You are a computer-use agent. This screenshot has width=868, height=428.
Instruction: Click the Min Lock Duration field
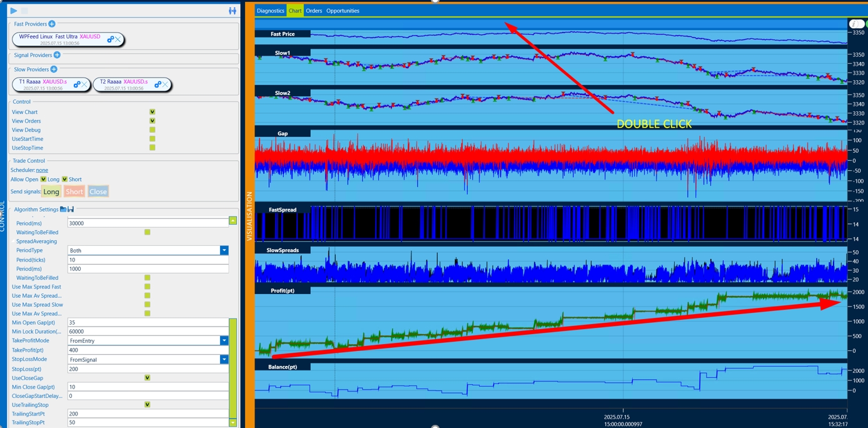point(148,332)
